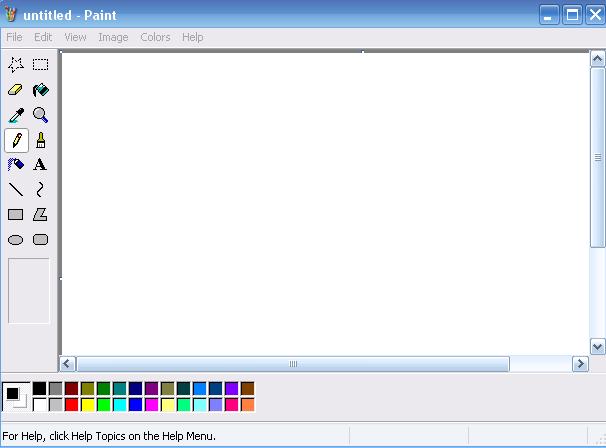The height and width of the screenshot is (448, 606).
Task: Click the Paint icon in title bar
Action: click(11, 15)
